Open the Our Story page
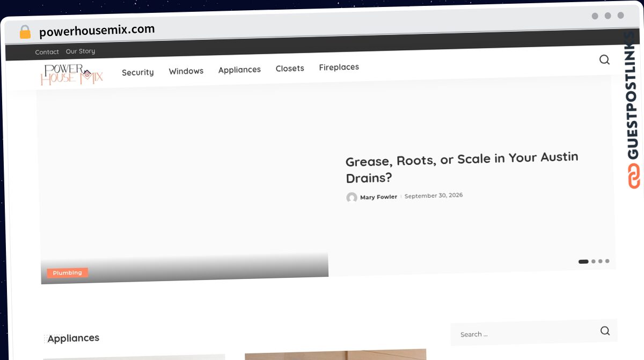This screenshot has width=644, height=360. [x=80, y=52]
